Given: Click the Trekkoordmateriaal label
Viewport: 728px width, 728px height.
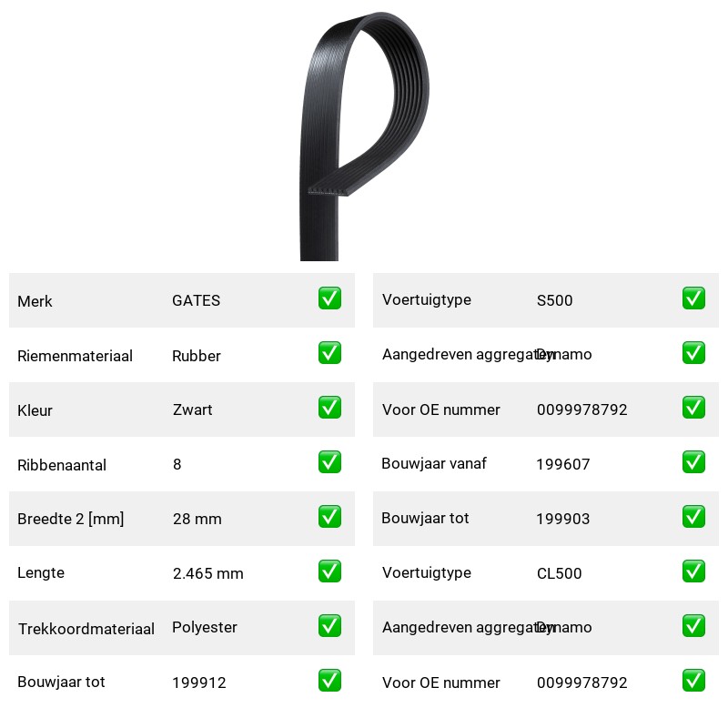Looking at the screenshot, I should pos(86,629).
